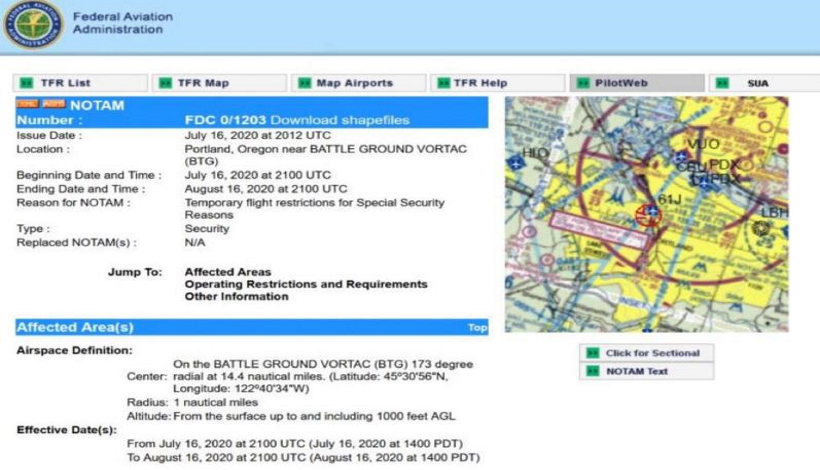Jump to Other Information section
This screenshot has height=470, width=820.
(237, 296)
